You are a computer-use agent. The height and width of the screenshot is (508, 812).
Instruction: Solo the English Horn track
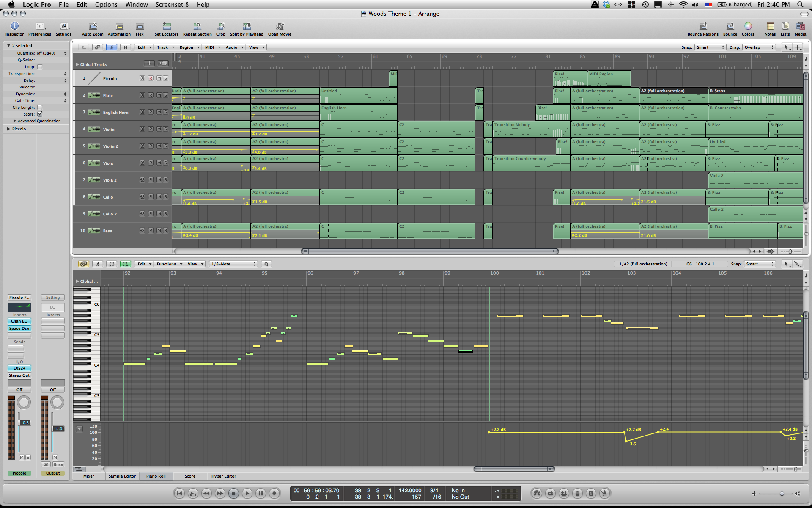point(165,112)
